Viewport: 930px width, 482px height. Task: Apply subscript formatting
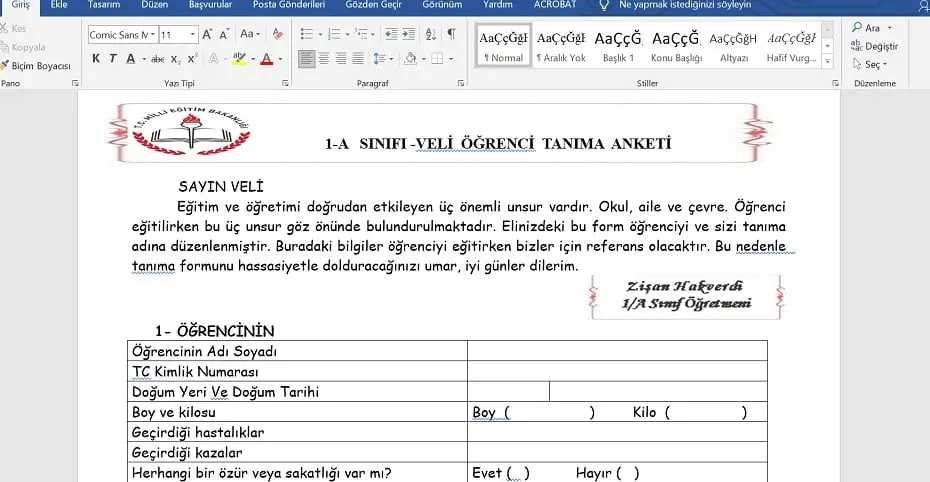(x=176, y=59)
